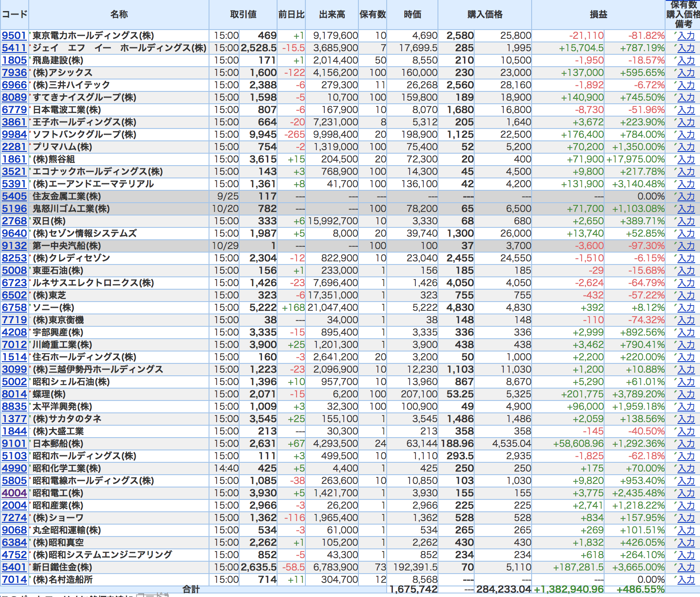This screenshot has height=597, width=700.
Task: Click the ソフトバンクグループ price 9,945
Action: (263, 135)
